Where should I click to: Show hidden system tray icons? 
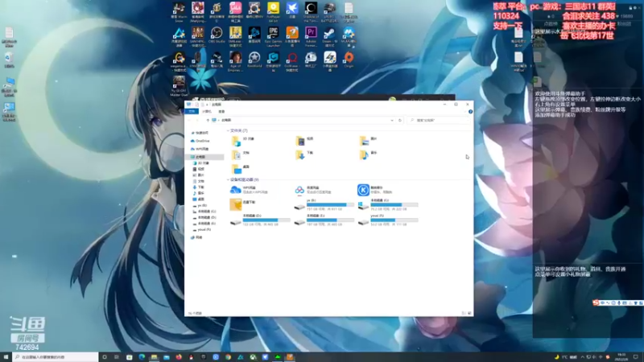point(582,357)
